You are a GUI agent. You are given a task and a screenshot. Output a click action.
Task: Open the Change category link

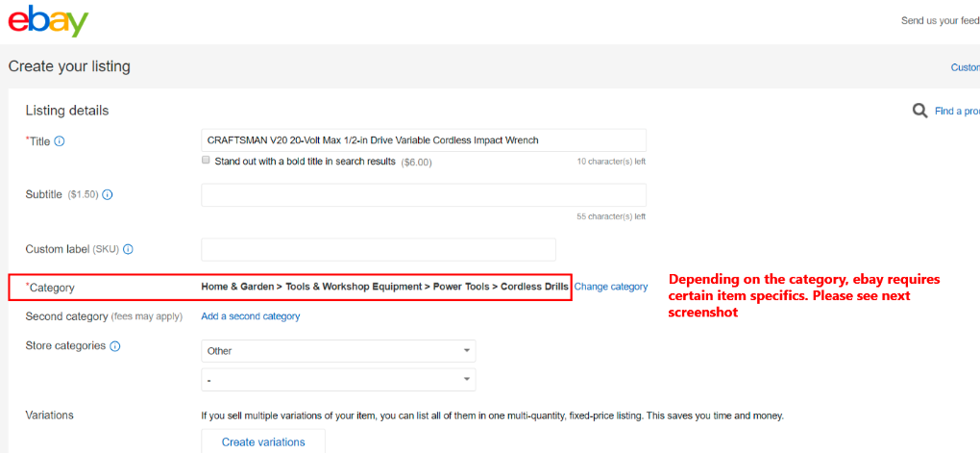[x=611, y=287]
